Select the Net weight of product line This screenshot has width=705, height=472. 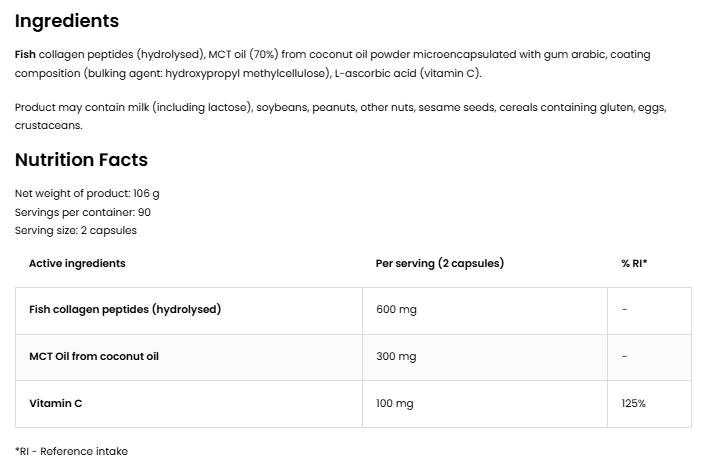[87, 193]
